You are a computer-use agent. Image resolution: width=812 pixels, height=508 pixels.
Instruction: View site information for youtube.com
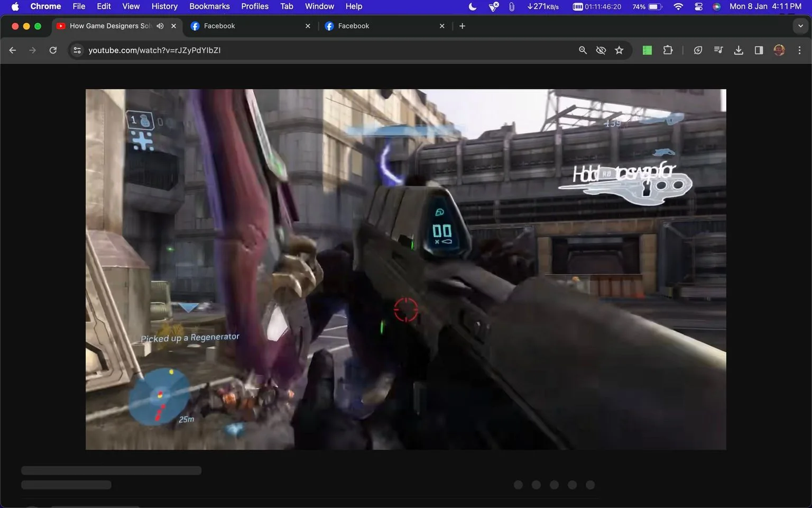(77, 50)
